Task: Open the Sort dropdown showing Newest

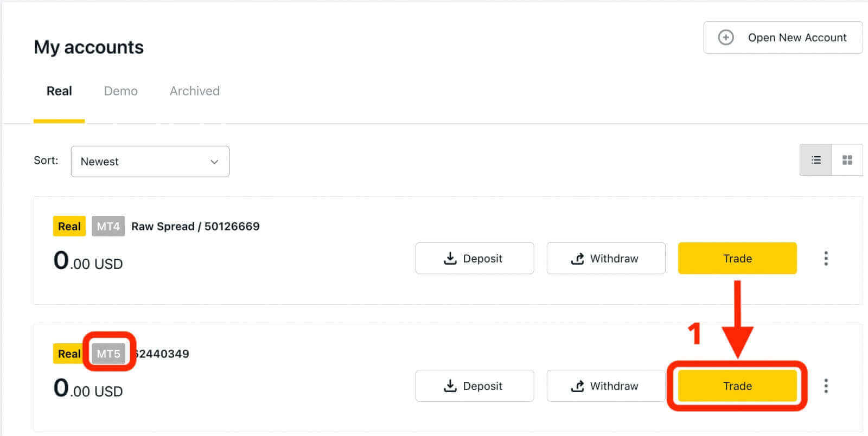Action: (x=150, y=162)
